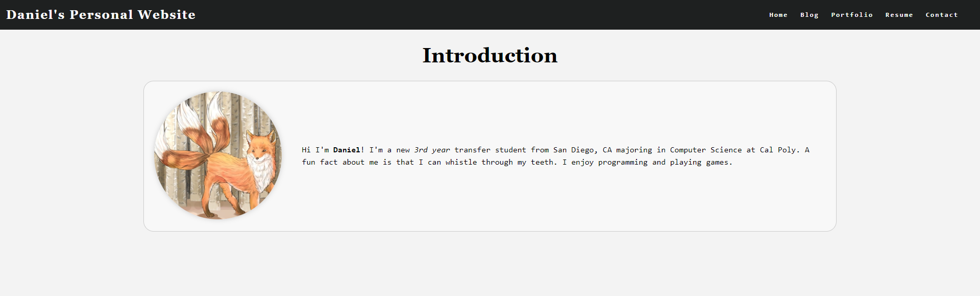Click the bold name Daniel in the bio

[x=347, y=150]
